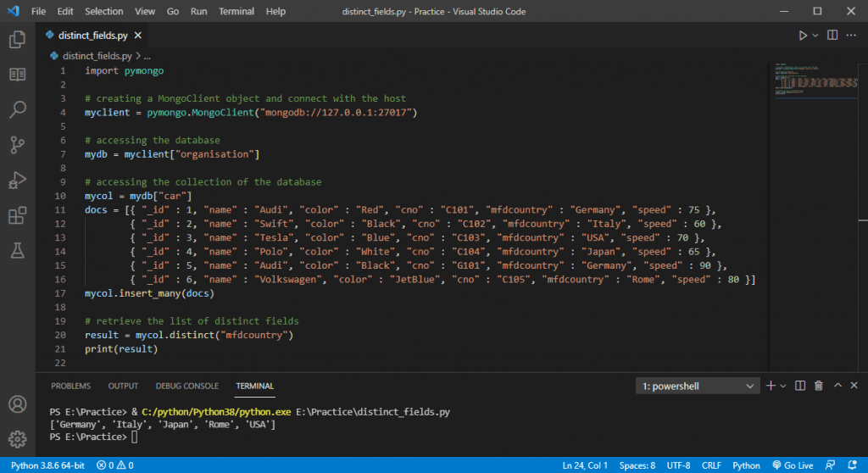868x473 pixels.
Task: Select the distinct_fields.py editor tab
Action: point(94,36)
